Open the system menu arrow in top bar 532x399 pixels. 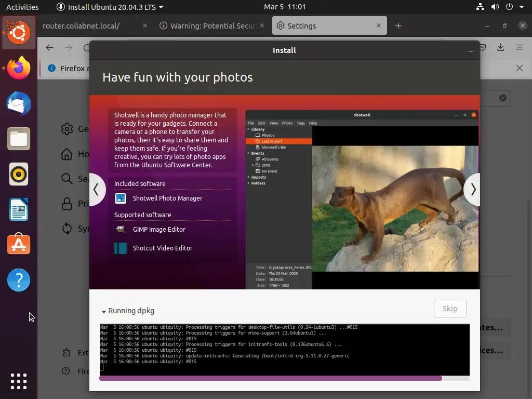[x=522, y=7]
